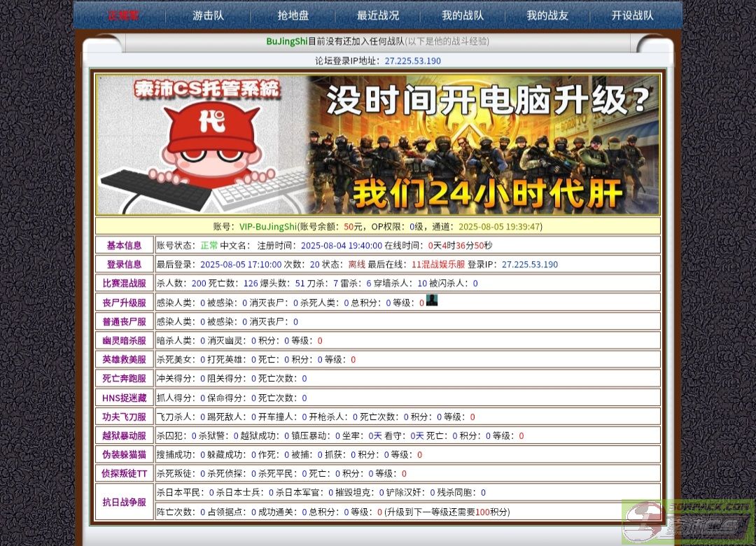Image resolution: width=756 pixels, height=546 pixels.
Task: Select the 我的战队 menu item
Action: tap(463, 15)
